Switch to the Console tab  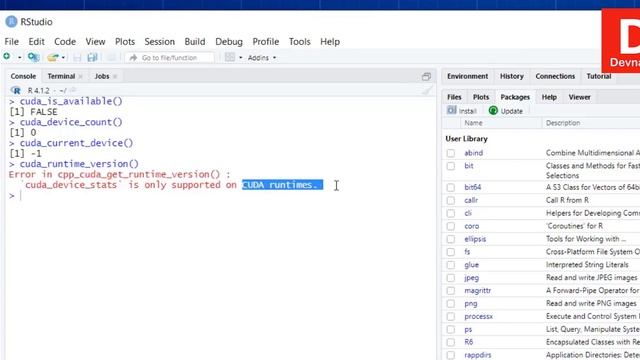pyautogui.click(x=23, y=76)
